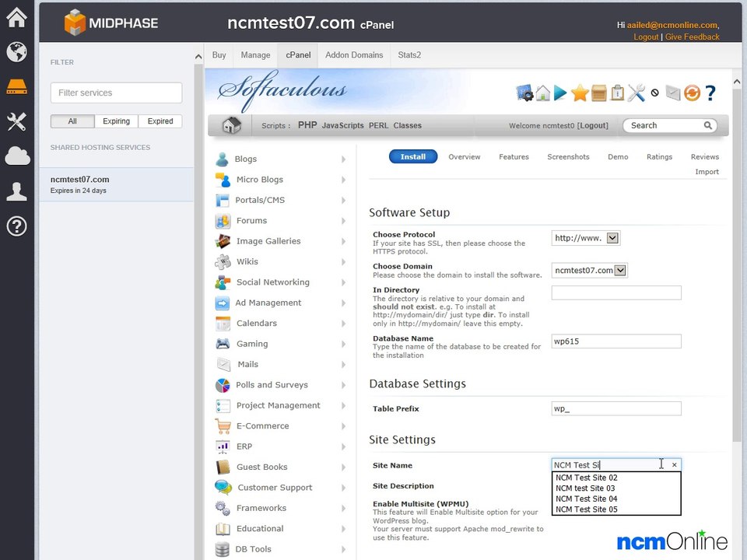Collapse the services filter panel chevron
The image size is (747, 560).
pyautogui.click(x=198, y=57)
